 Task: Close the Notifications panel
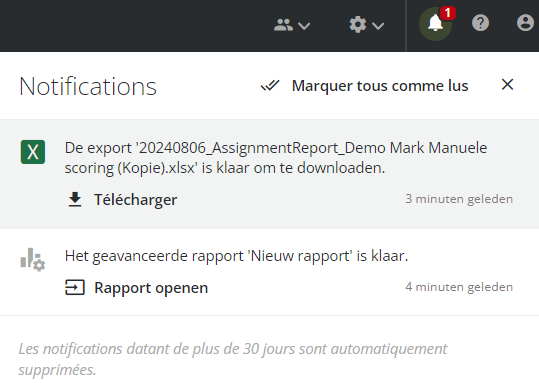507,85
